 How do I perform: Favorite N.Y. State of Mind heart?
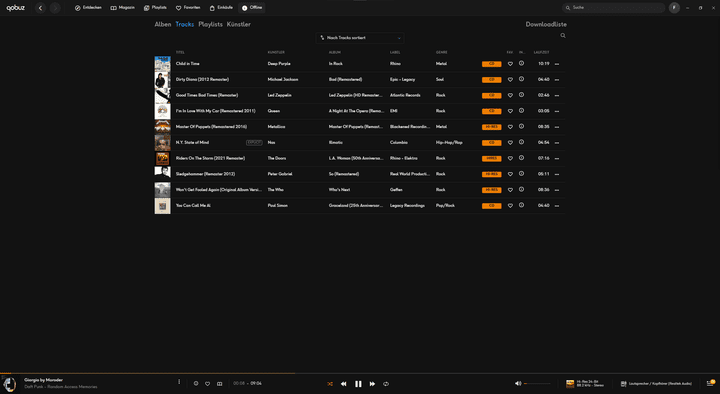click(x=510, y=143)
